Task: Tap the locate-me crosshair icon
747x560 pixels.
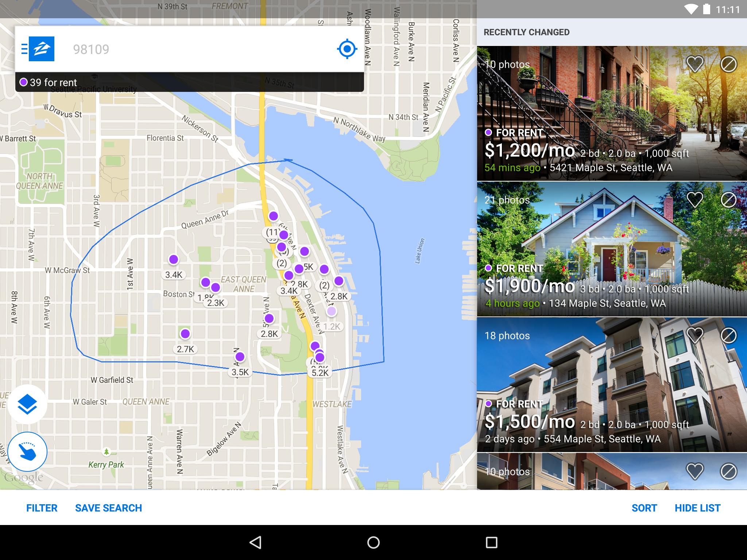Action: pos(347,49)
